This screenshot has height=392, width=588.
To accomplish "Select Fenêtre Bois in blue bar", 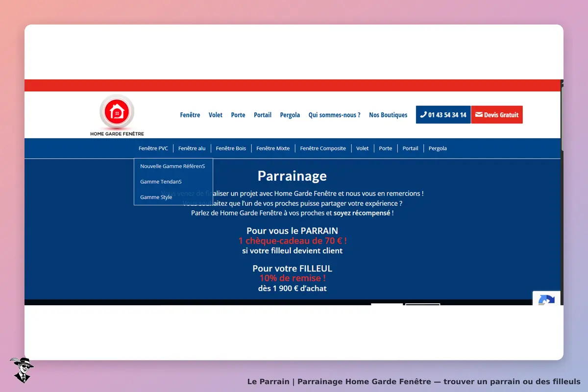I will (x=231, y=148).
